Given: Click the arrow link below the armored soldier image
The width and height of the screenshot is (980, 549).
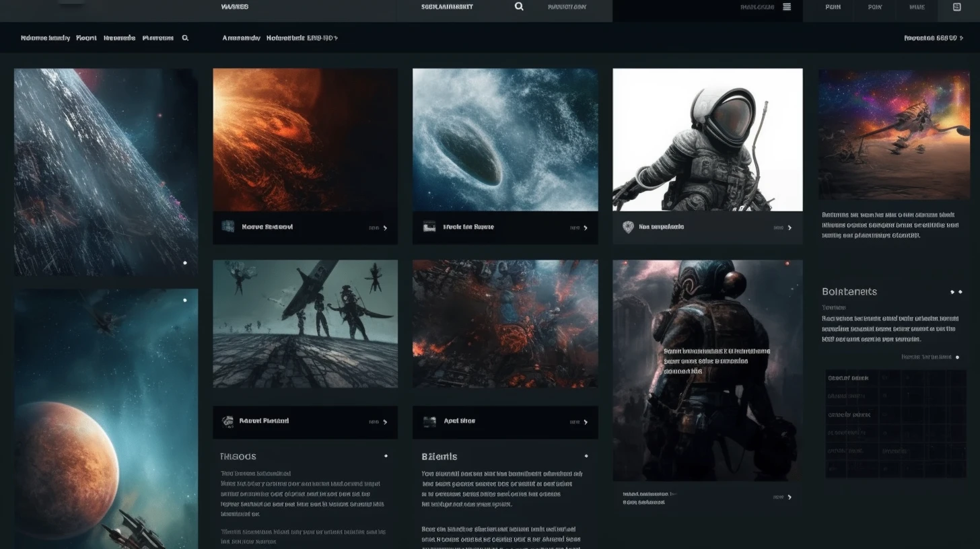Looking at the screenshot, I should [789, 497].
